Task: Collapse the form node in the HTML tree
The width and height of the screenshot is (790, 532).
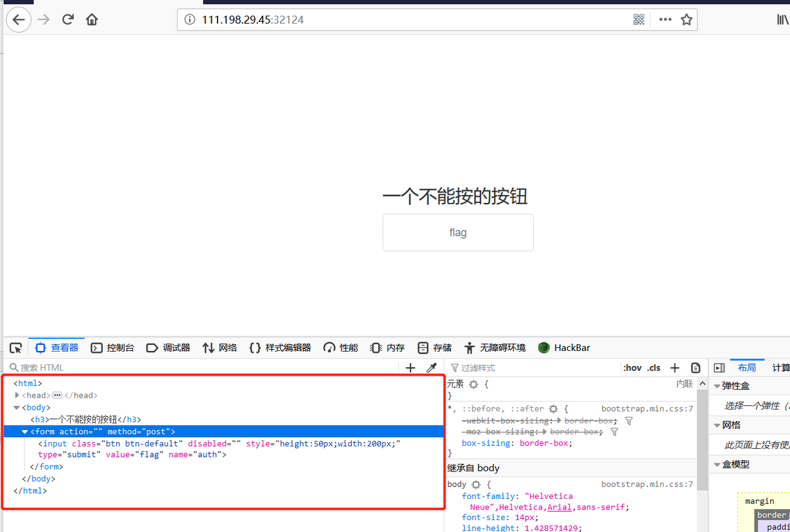Action: tap(25, 431)
